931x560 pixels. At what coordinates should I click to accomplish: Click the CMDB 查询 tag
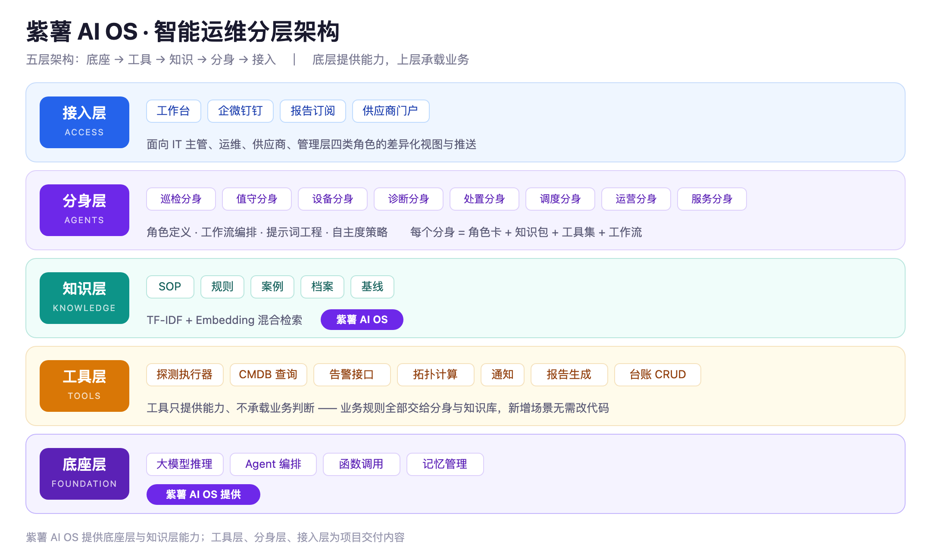269,375
